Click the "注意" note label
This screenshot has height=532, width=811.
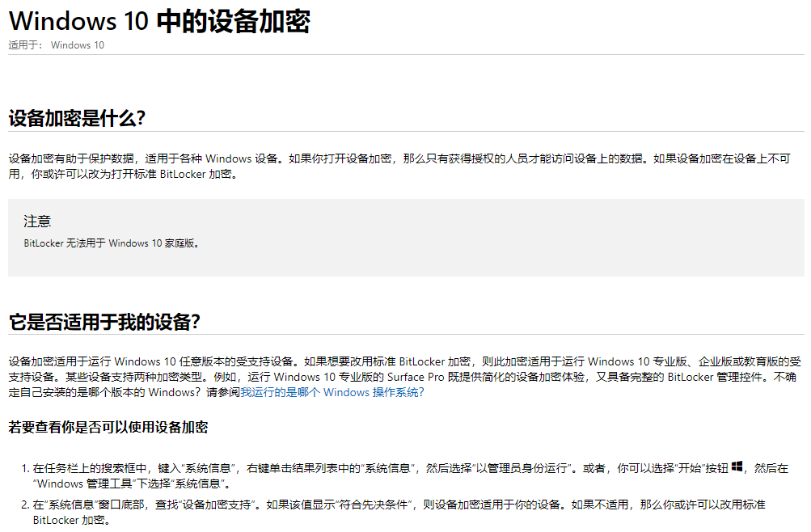(37, 222)
